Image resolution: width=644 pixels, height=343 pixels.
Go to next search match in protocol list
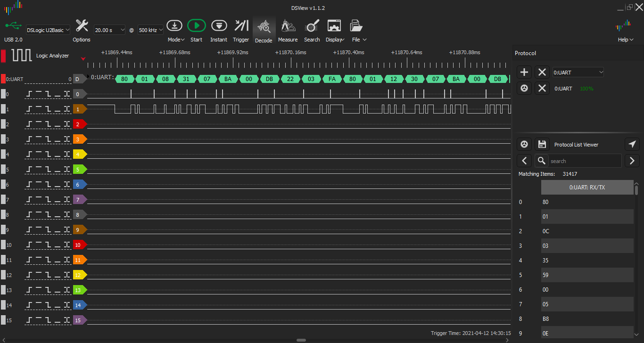[x=632, y=161]
